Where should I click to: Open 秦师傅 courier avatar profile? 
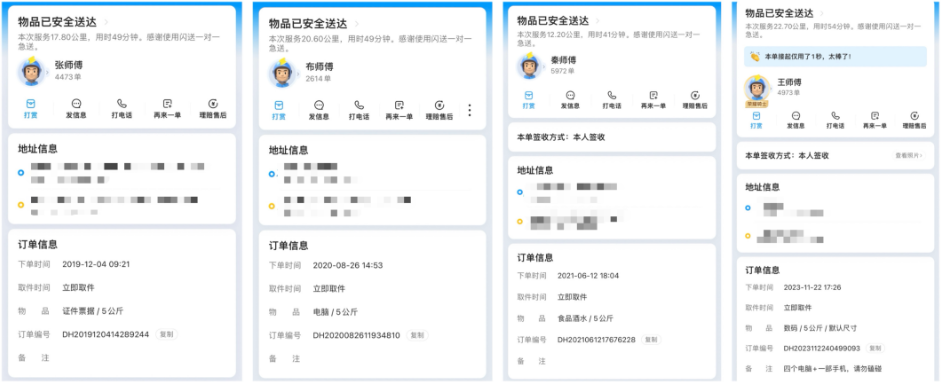click(x=530, y=65)
